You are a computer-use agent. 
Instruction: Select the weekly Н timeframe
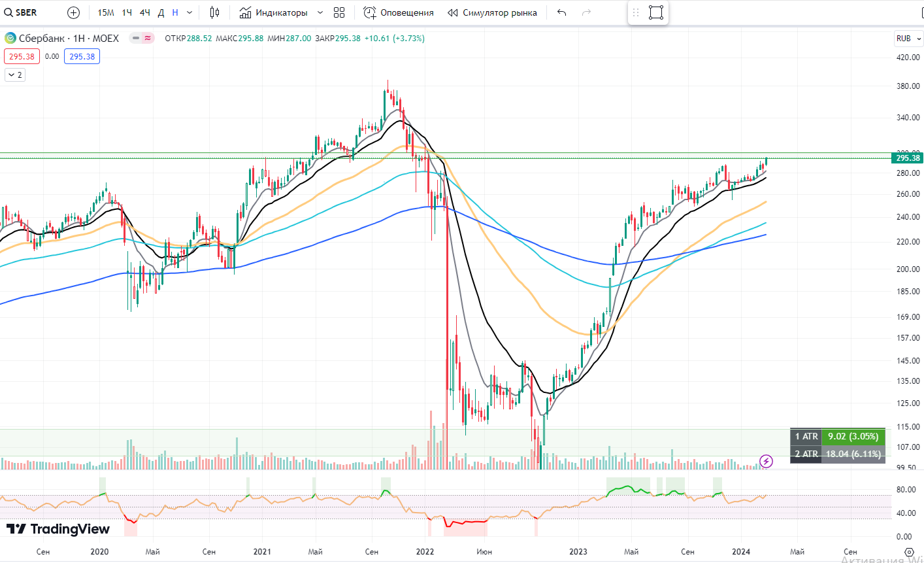(x=175, y=12)
